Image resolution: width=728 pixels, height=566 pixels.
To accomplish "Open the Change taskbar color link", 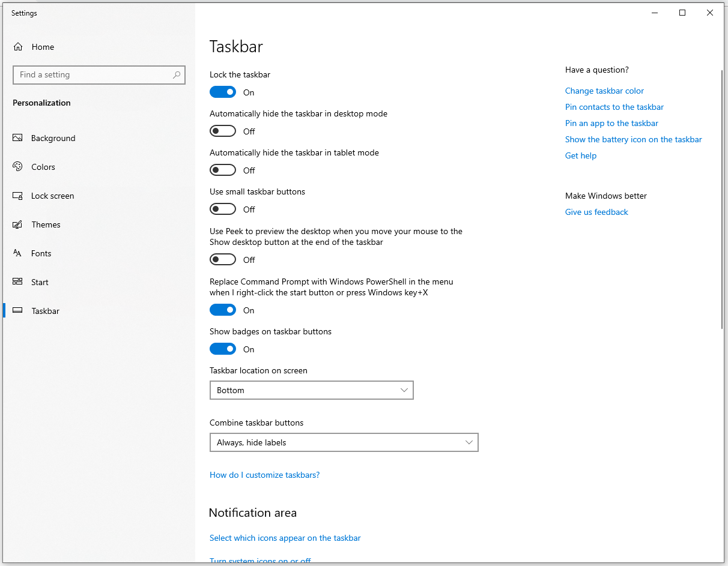I will (x=604, y=91).
